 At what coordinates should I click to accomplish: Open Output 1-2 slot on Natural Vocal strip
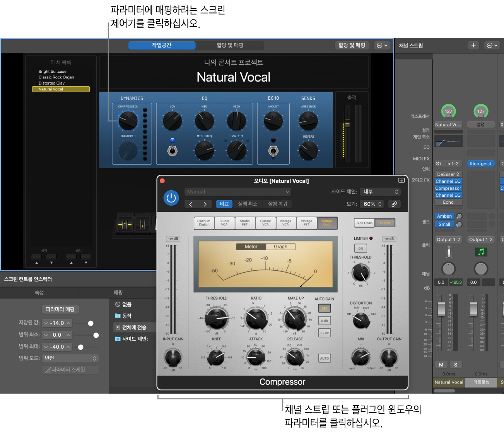click(448, 240)
